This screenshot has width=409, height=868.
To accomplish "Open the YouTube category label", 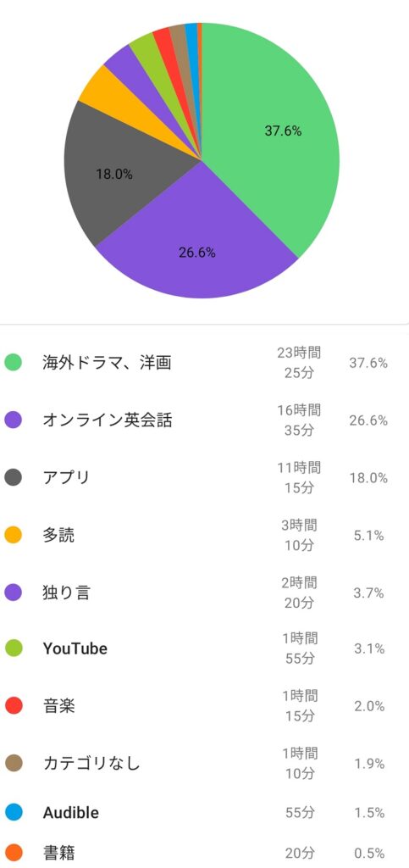I will (75, 648).
